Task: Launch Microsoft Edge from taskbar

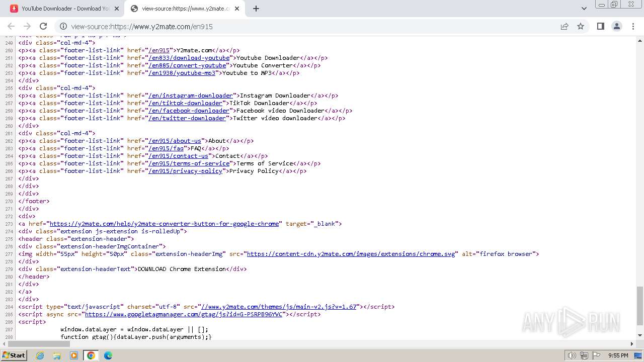Action: click(x=108, y=355)
